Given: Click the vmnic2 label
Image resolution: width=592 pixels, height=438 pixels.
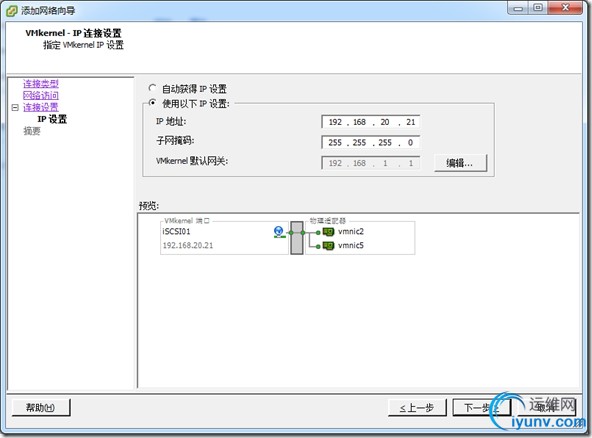Looking at the screenshot, I should point(351,231).
